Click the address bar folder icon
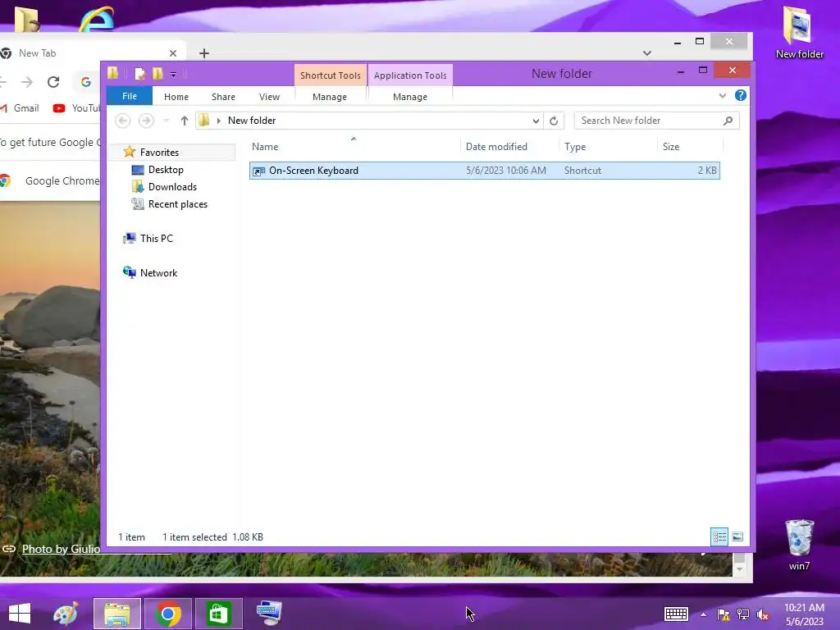Screen dimensions: 840x630 click(x=204, y=121)
